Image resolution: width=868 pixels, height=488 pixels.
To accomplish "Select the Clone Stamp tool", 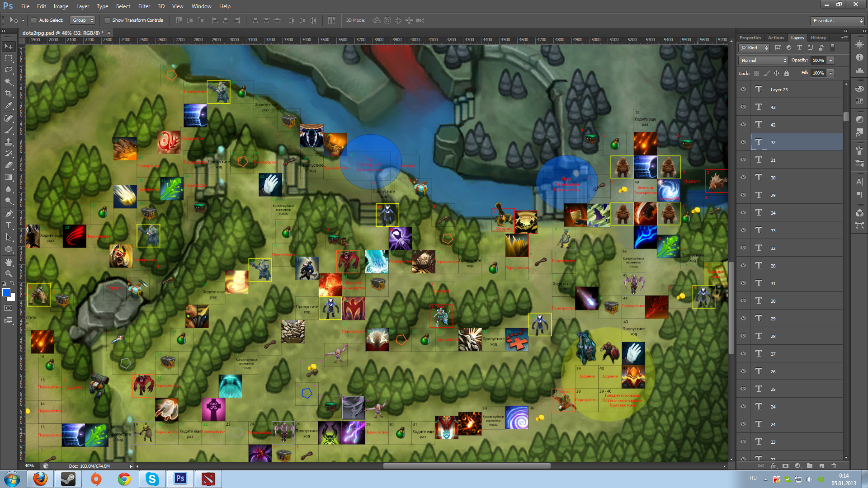I will pos(9,142).
